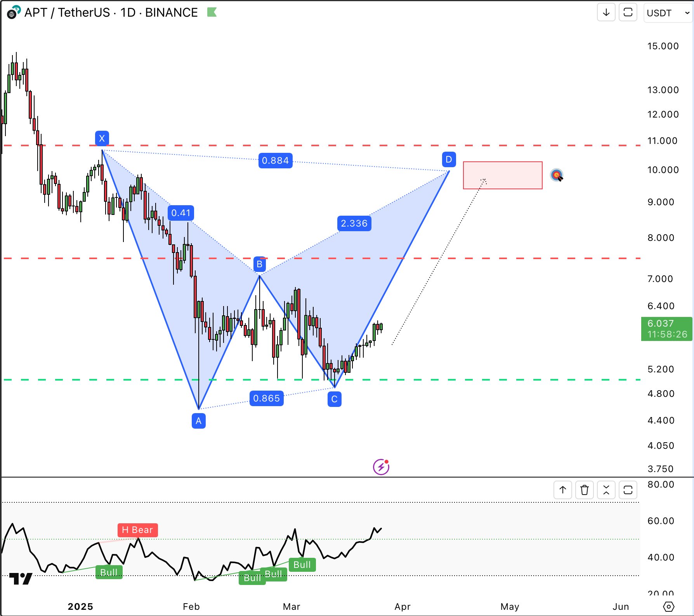This screenshot has width=694, height=616.
Task: Move main chart pane down arrow
Action: [x=606, y=12]
